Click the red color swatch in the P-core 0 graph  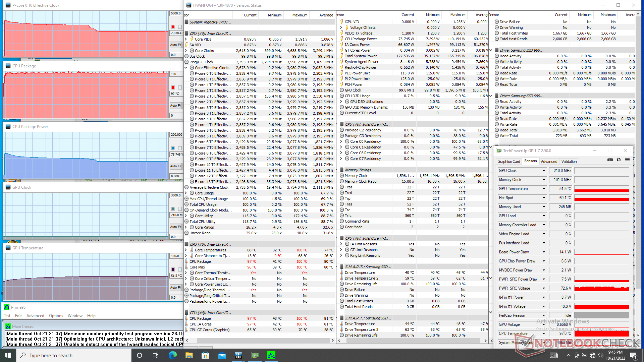pos(173,27)
